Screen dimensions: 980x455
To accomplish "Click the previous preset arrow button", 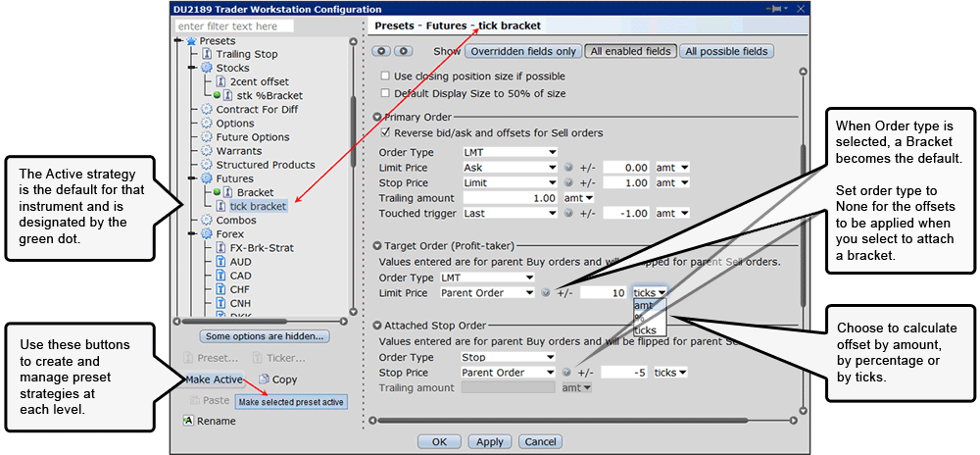I will click(381, 51).
